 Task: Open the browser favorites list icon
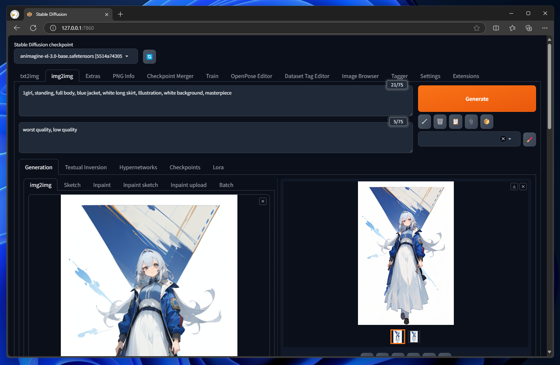[512, 28]
